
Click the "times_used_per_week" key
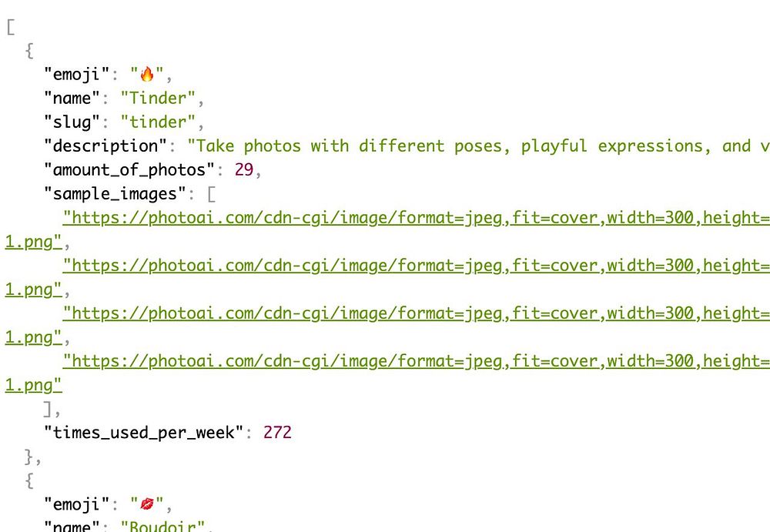click(144, 433)
